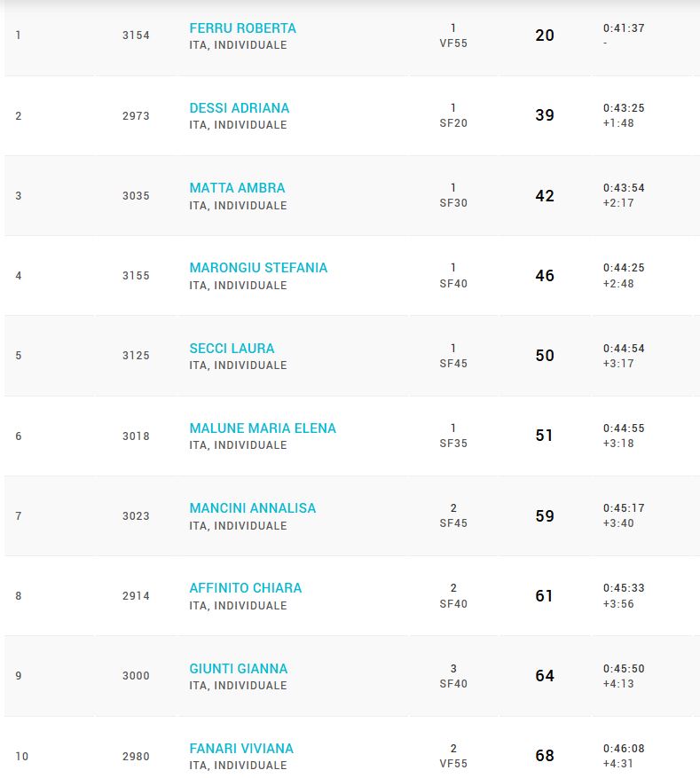
Task: Click bib number 3154
Action: (x=136, y=35)
